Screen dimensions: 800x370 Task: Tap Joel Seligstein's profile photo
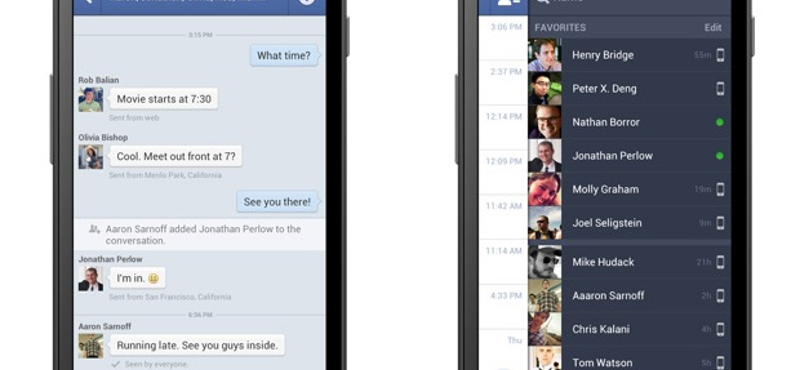pyautogui.click(x=545, y=223)
